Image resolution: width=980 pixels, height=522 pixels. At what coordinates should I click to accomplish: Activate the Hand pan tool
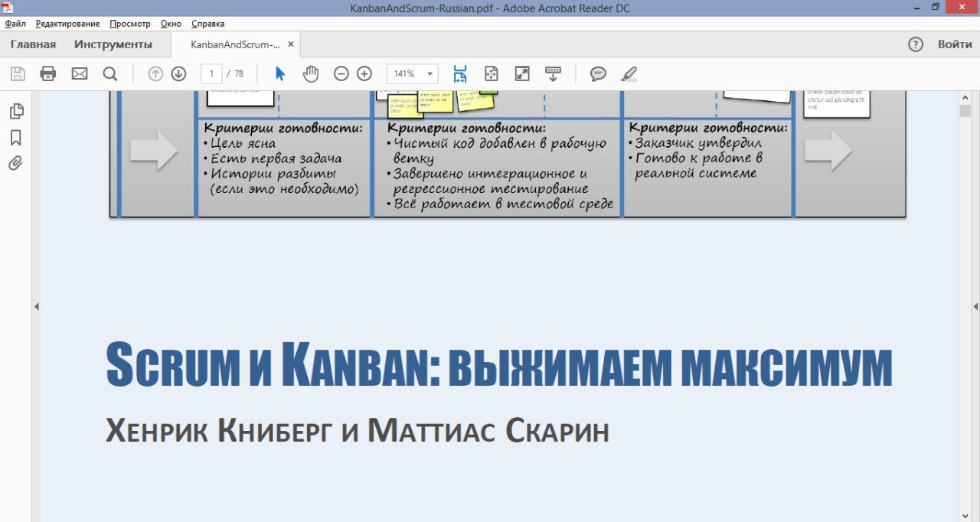pyautogui.click(x=311, y=73)
